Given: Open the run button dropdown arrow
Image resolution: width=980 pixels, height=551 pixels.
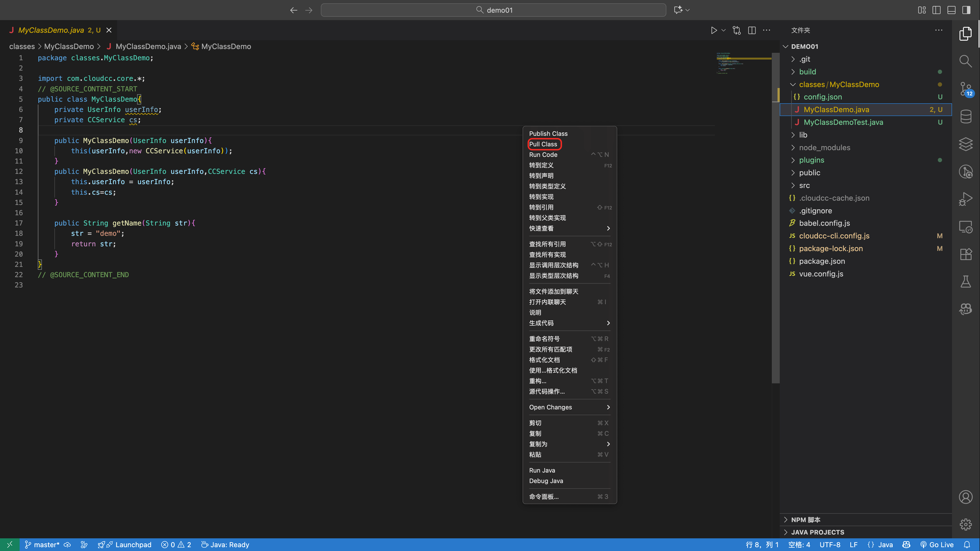Looking at the screenshot, I should [723, 30].
